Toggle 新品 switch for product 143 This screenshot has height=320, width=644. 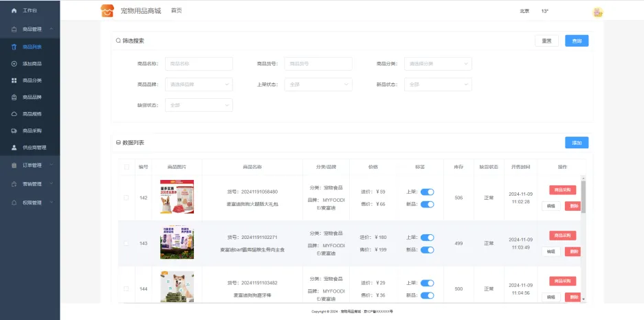coord(427,250)
